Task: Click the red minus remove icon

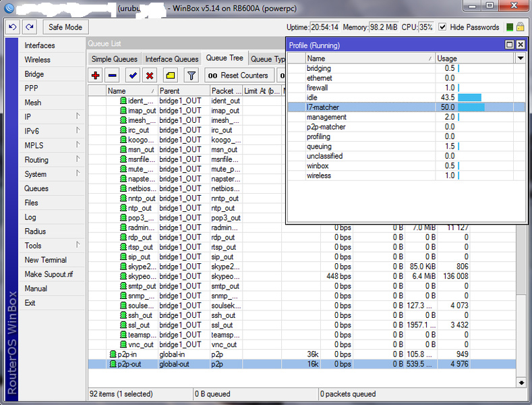Action: (x=113, y=76)
